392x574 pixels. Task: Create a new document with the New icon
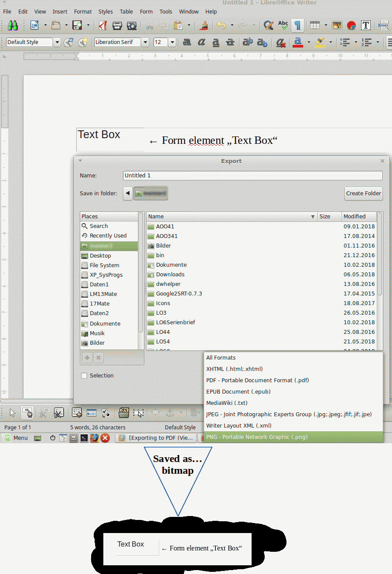coord(34,26)
